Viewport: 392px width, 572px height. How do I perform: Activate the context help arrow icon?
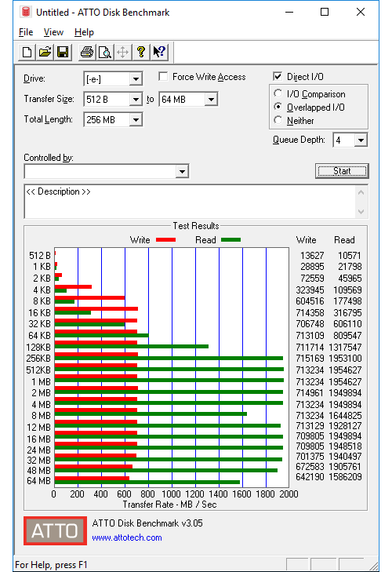point(159,52)
